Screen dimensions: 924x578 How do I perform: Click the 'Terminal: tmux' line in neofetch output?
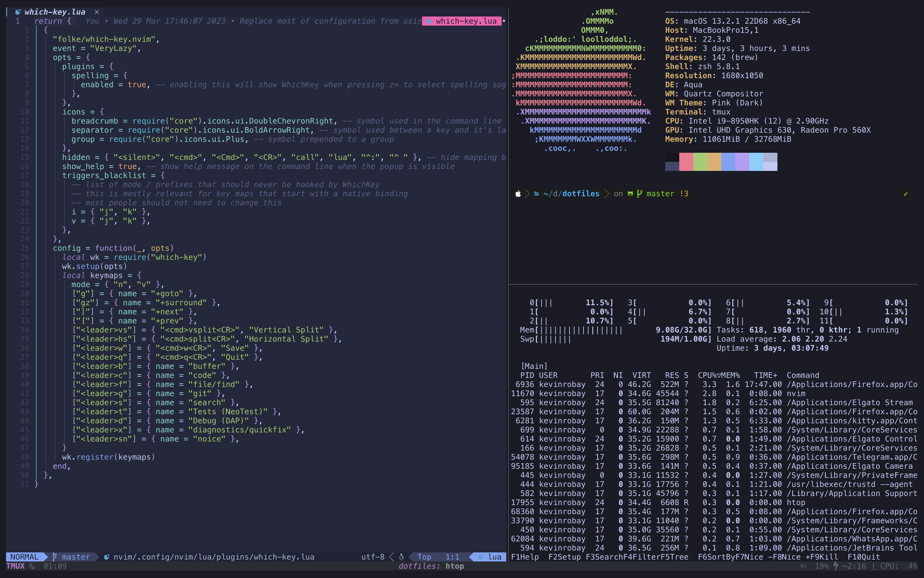[698, 112]
